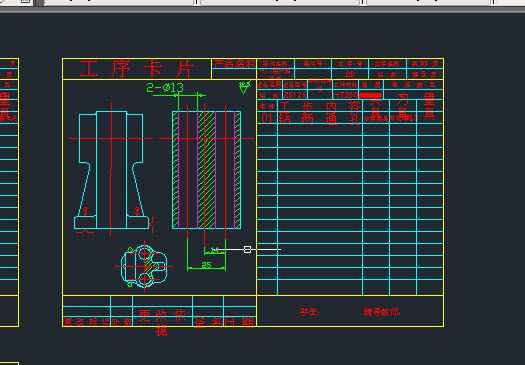
Task: Click the 工步内容 column header
Action: point(320,106)
